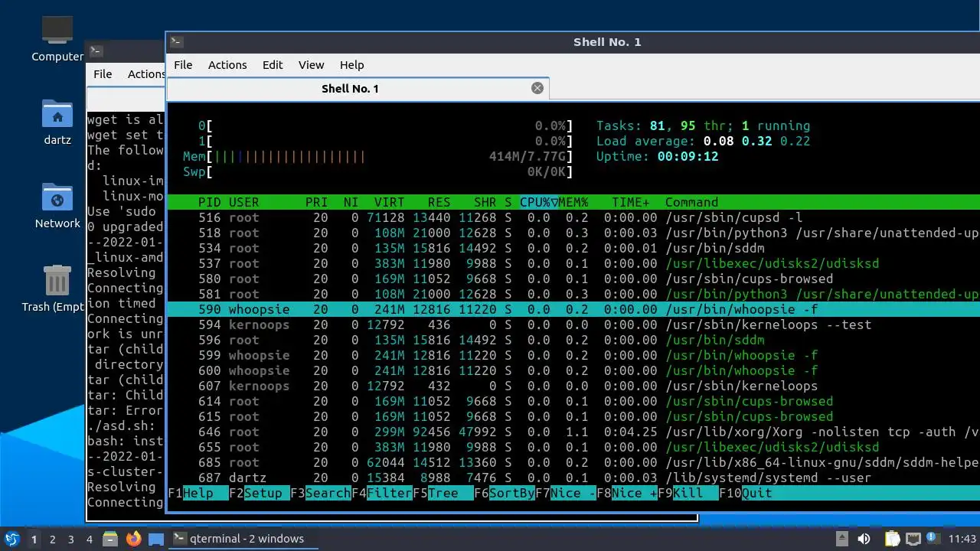Select the process row PID 516 cupsd

(x=573, y=217)
